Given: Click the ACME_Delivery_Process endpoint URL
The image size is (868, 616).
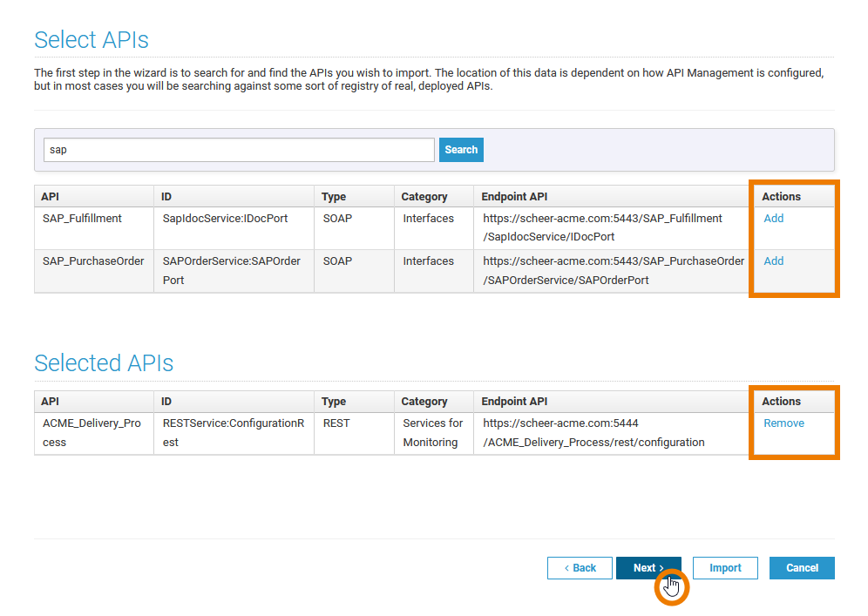Looking at the screenshot, I should coord(593,432).
